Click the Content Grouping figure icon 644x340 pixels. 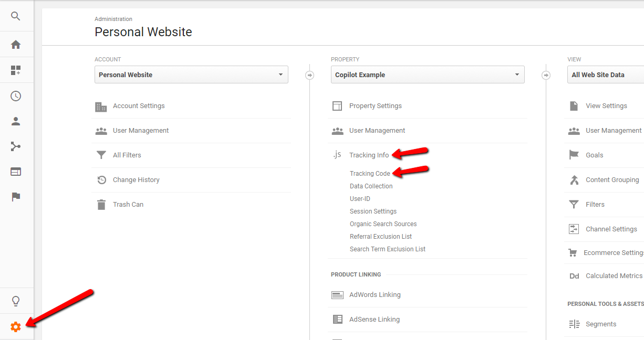pyautogui.click(x=574, y=180)
